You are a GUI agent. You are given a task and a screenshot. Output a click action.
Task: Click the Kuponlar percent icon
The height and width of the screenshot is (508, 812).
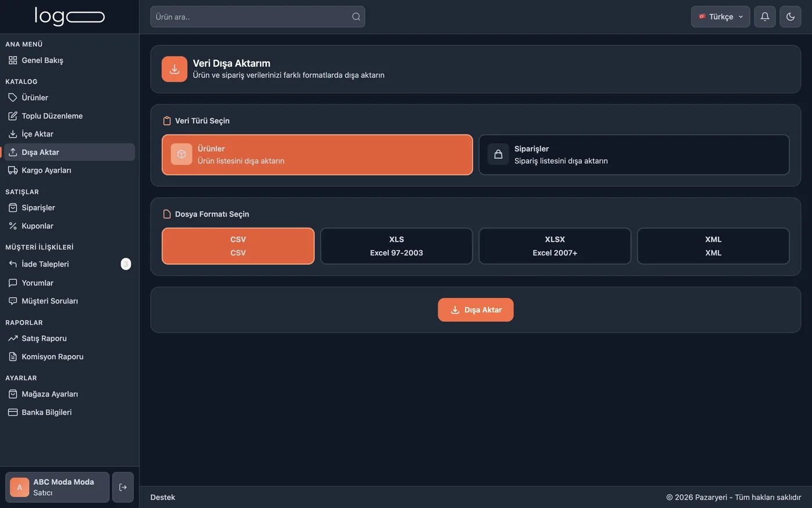pyautogui.click(x=13, y=226)
